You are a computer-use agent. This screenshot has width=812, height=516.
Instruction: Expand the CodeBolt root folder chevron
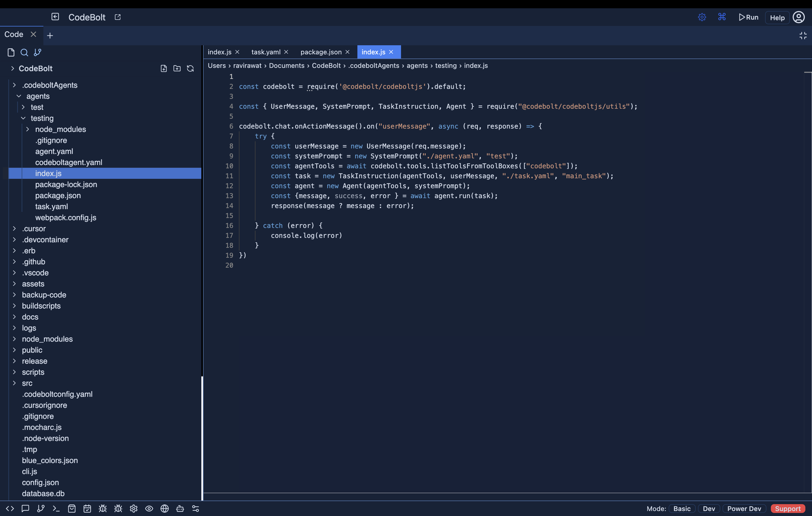pyautogui.click(x=12, y=68)
